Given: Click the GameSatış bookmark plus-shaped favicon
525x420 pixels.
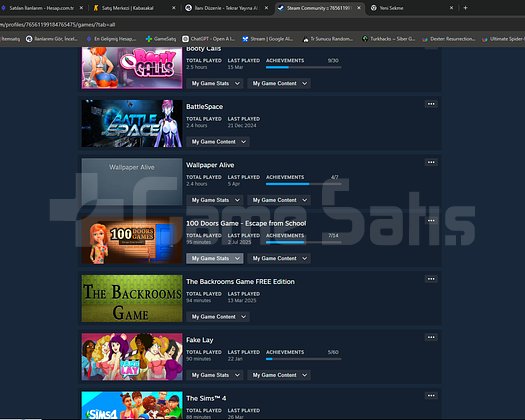Looking at the screenshot, I should coord(149,39).
